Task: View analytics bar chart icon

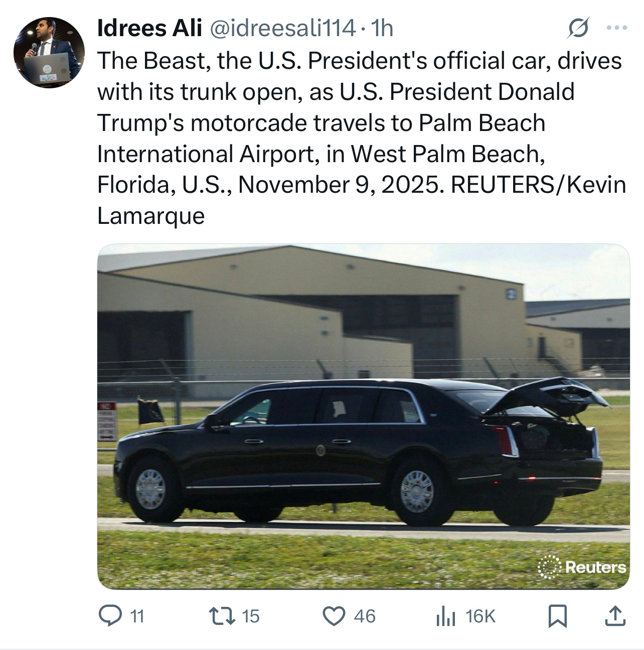Action: 445,616
